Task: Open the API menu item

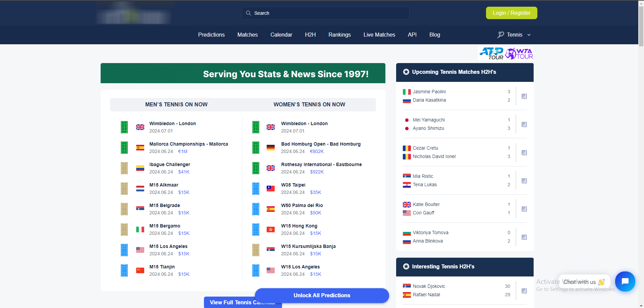Action: click(412, 35)
